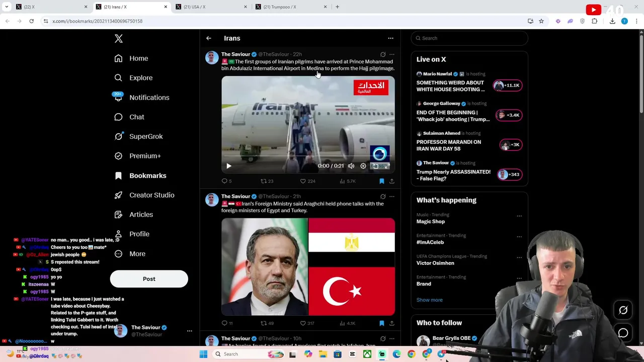Reload the current page
The height and width of the screenshot is (362, 644).
tap(31, 21)
